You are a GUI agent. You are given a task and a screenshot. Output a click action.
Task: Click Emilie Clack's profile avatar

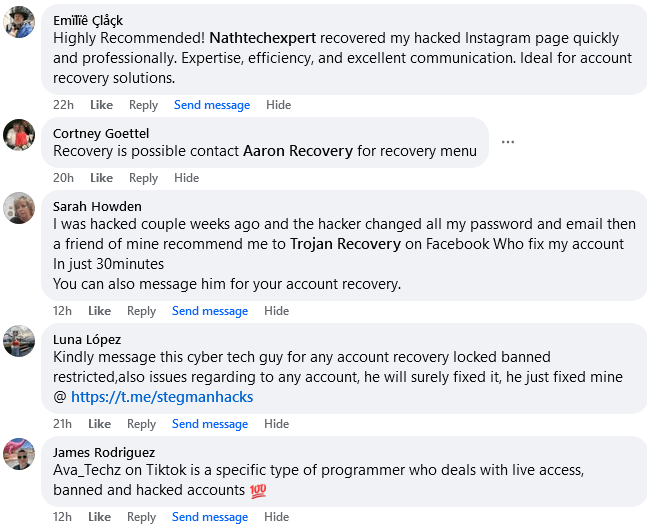[20, 21]
